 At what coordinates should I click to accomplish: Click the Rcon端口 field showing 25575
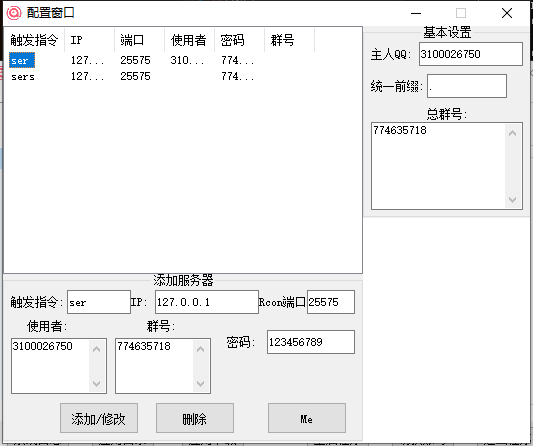point(331,302)
